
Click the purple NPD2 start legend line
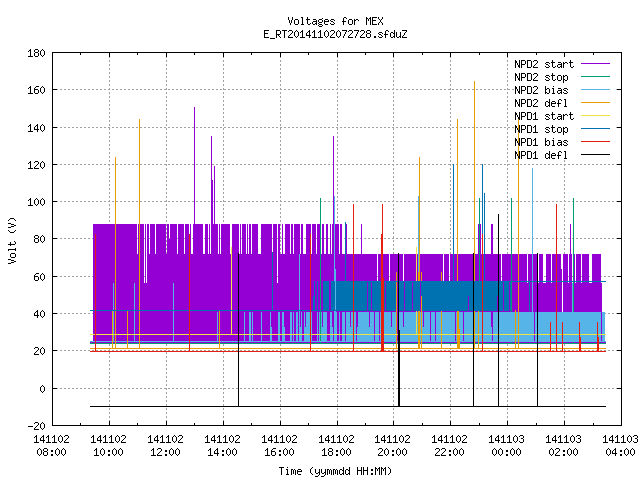[x=595, y=64]
